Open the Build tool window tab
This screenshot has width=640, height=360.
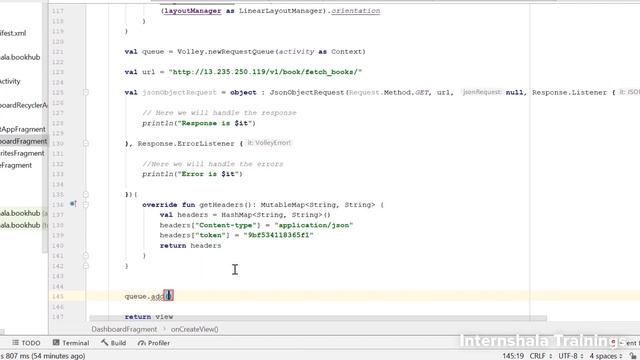(113, 343)
